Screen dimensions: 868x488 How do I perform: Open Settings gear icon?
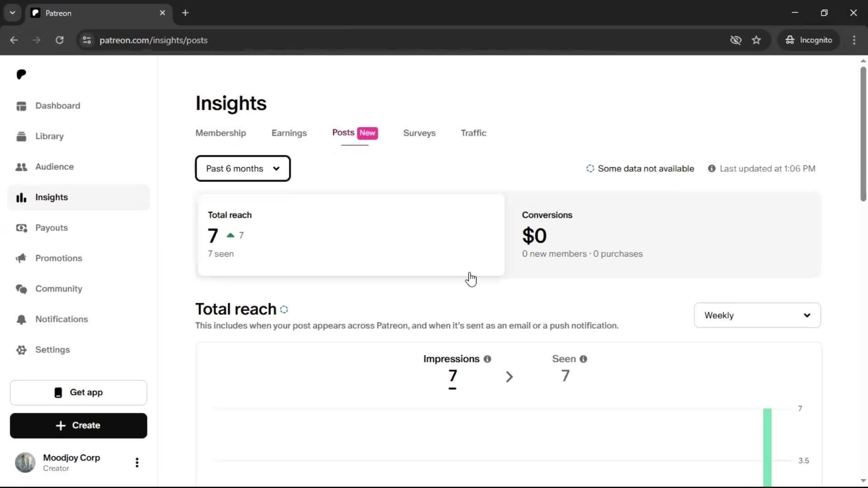pyautogui.click(x=21, y=350)
